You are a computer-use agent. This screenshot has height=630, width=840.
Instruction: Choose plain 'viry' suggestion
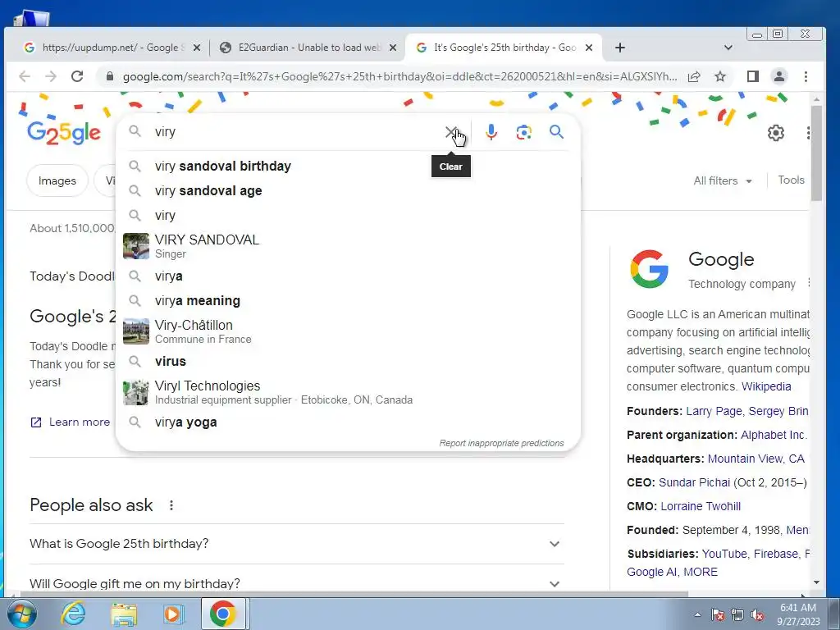348,216
